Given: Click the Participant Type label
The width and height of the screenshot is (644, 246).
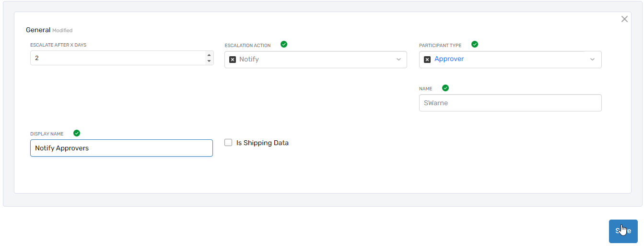Looking at the screenshot, I should coord(440,46).
